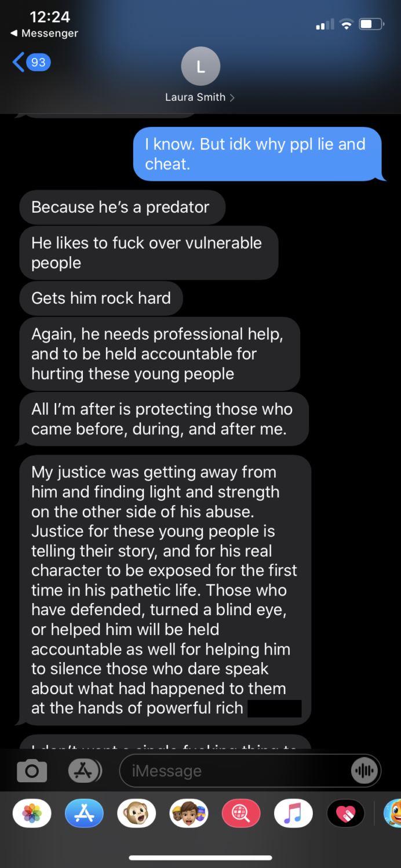This screenshot has height=868, width=401.
Task: Open the App Store apps drawer icon
Action: pyautogui.click(x=85, y=771)
